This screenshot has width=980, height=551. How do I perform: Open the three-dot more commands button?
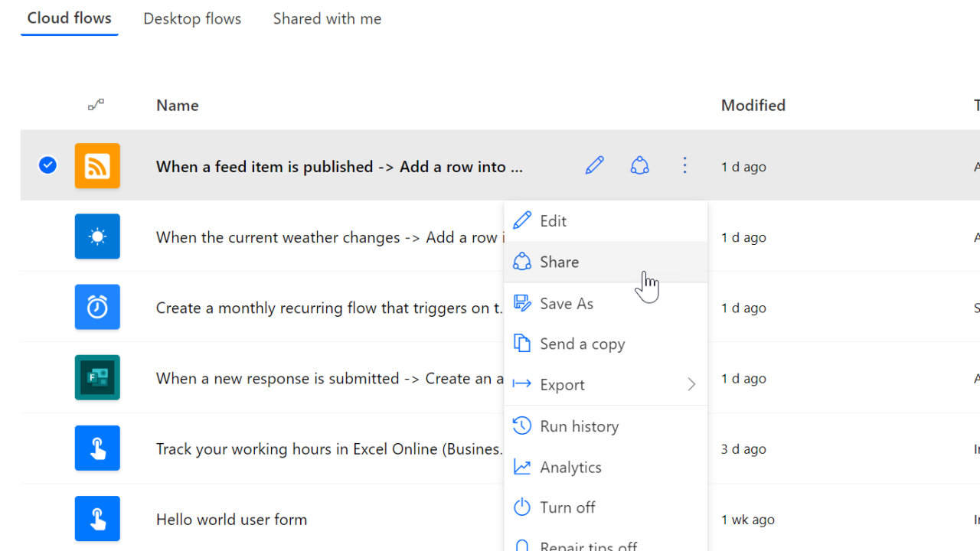click(x=684, y=165)
